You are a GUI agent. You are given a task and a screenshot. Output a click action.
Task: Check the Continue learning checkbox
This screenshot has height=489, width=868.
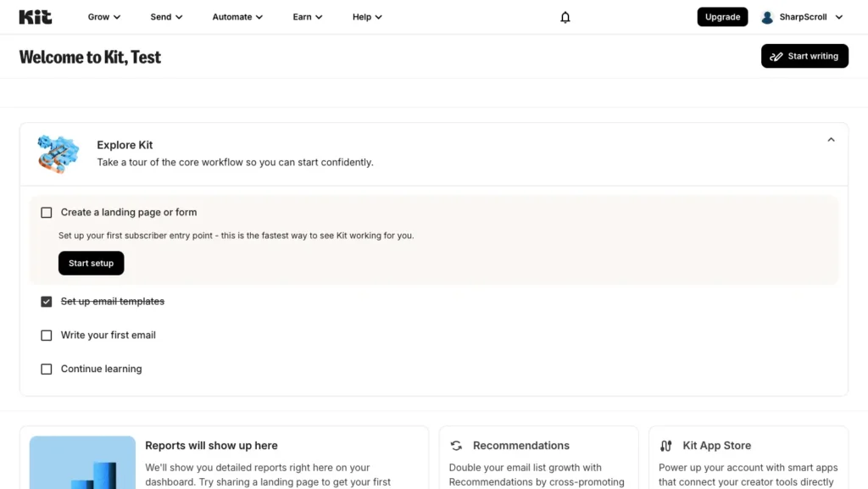(x=47, y=369)
